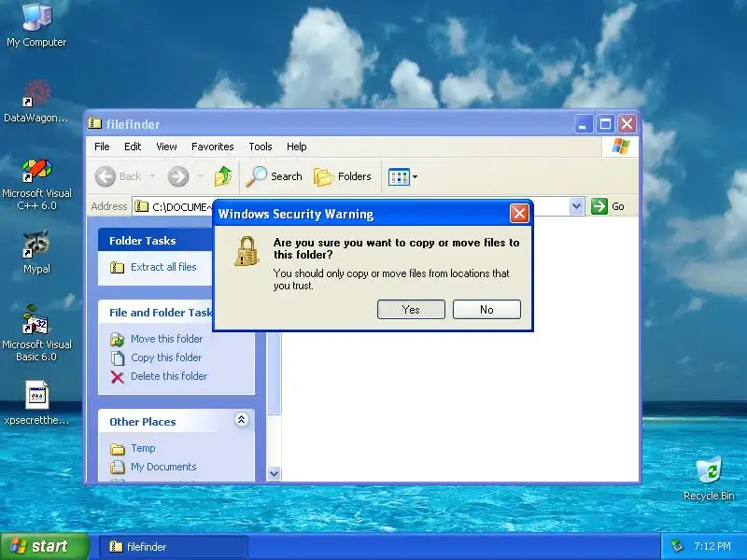
Task: Open the DataWagon desktop shortcut
Action: 36,102
